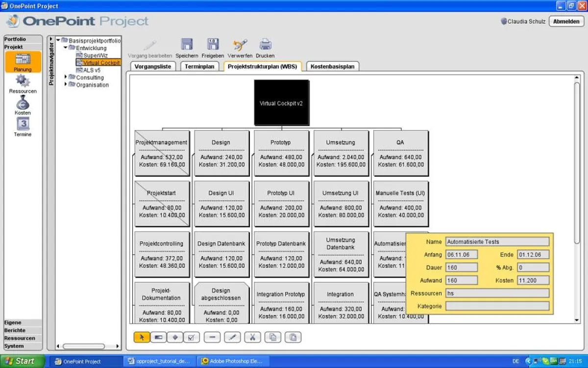The width and height of the screenshot is (588, 368).
Task: Switch to the Kostenbasisplan tab
Action: (332, 66)
